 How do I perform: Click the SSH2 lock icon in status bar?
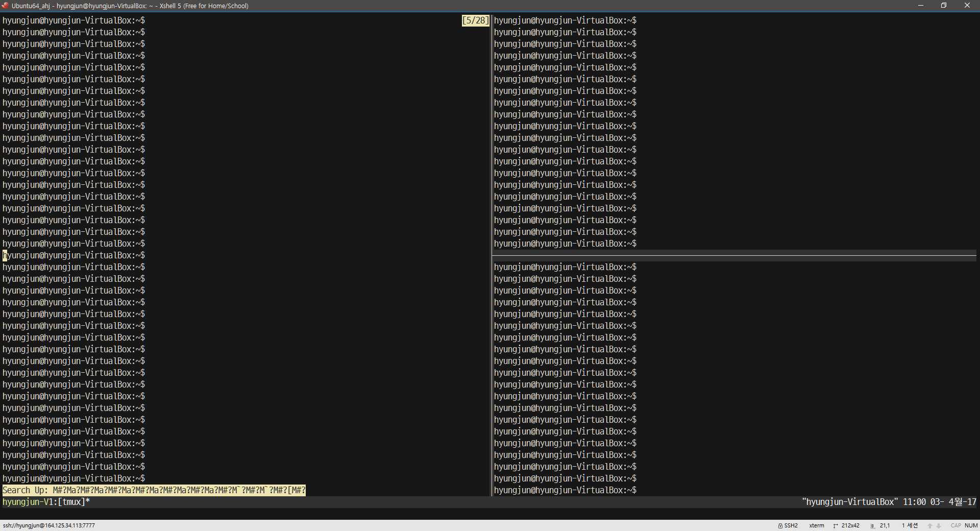point(781,525)
